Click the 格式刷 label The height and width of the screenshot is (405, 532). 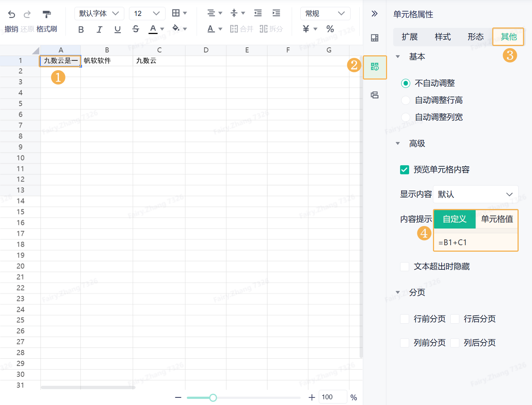click(47, 29)
